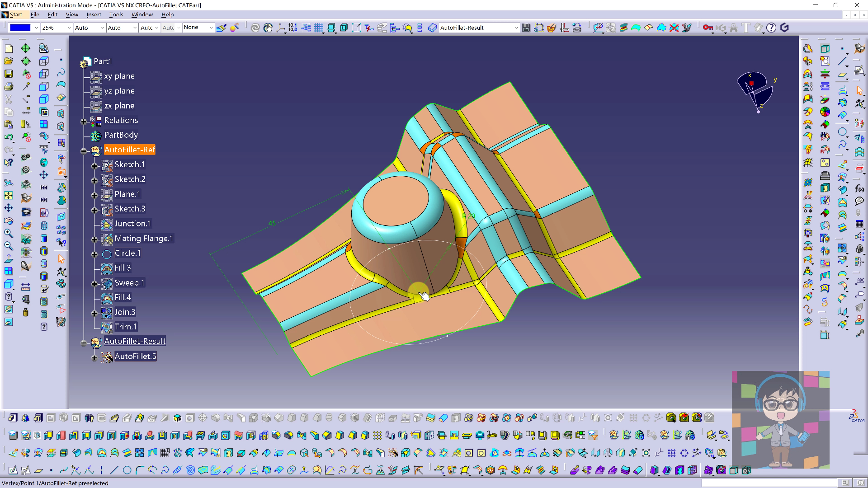This screenshot has height=488, width=868.
Task: Open the Start menu
Action: 16,14
